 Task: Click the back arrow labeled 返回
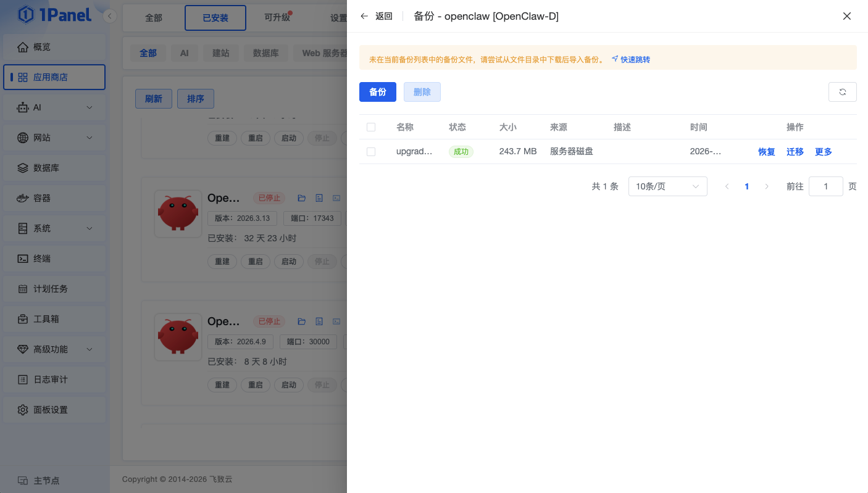click(x=376, y=16)
